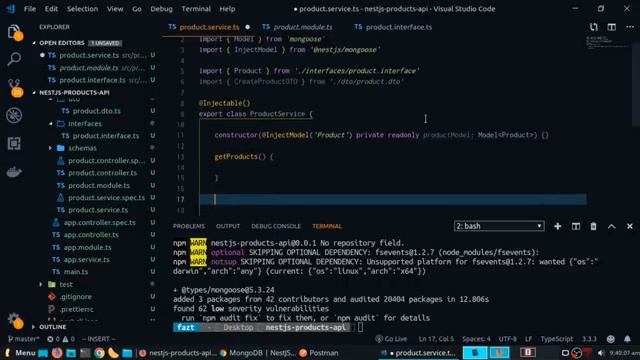
Task: Click the 'Ln 17, Col 5' status entry
Action: click(436, 339)
